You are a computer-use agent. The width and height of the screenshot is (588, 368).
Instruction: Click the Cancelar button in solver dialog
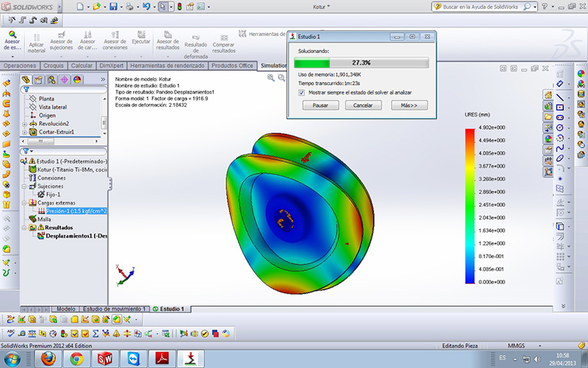363,105
